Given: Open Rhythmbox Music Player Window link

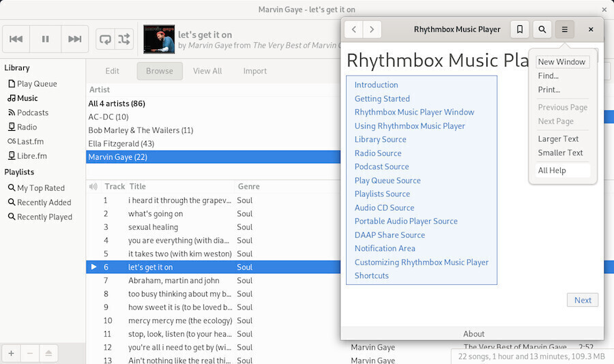Looking at the screenshot, I should (414, 112).
